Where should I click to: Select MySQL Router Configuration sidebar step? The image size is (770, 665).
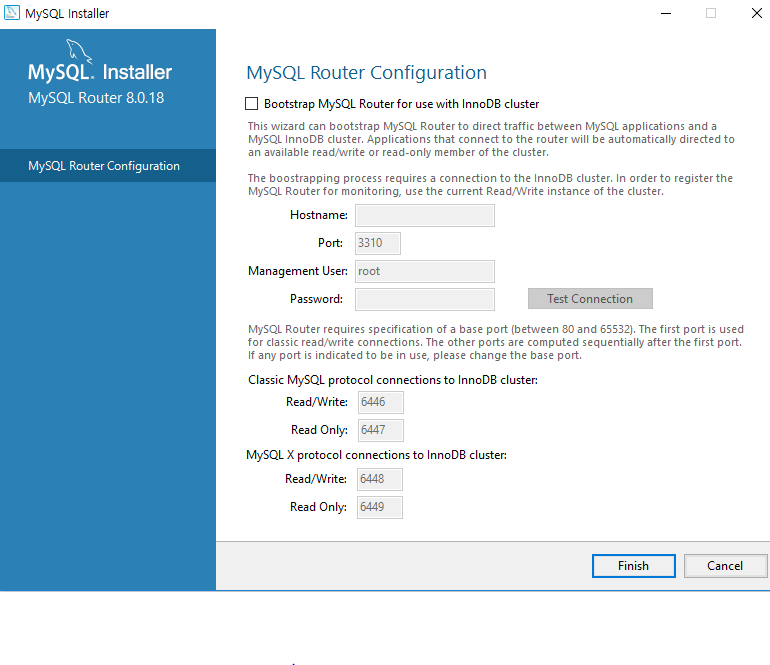point(108,166)
